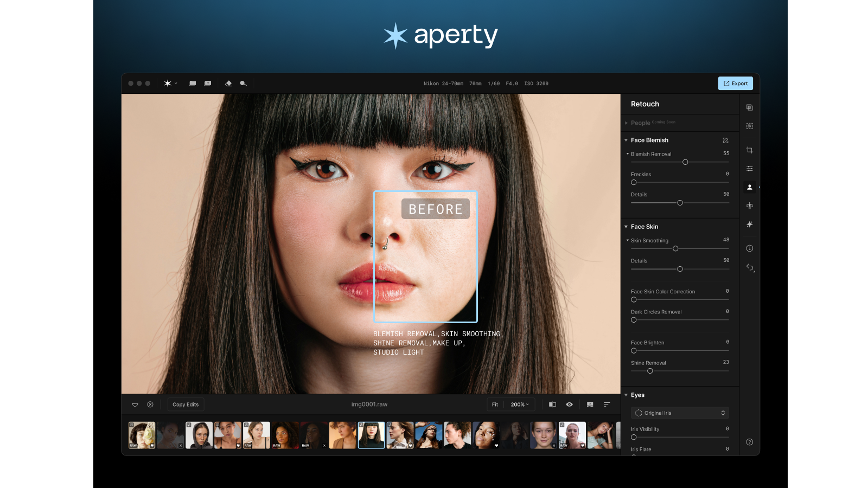868x488 pixels.
Task: Open the Original Iris dropdown
Action: tap(679, 413)
